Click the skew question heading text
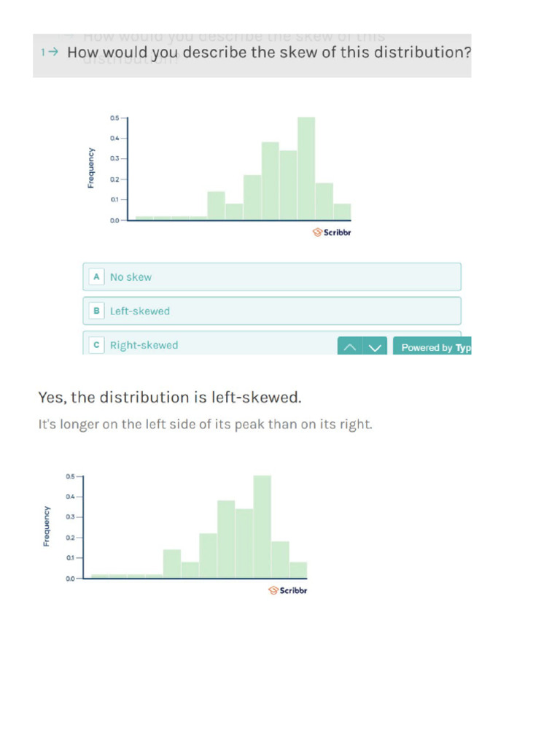Image resolution: width=560 pixels, height=747 pixels. pos(268,53)
